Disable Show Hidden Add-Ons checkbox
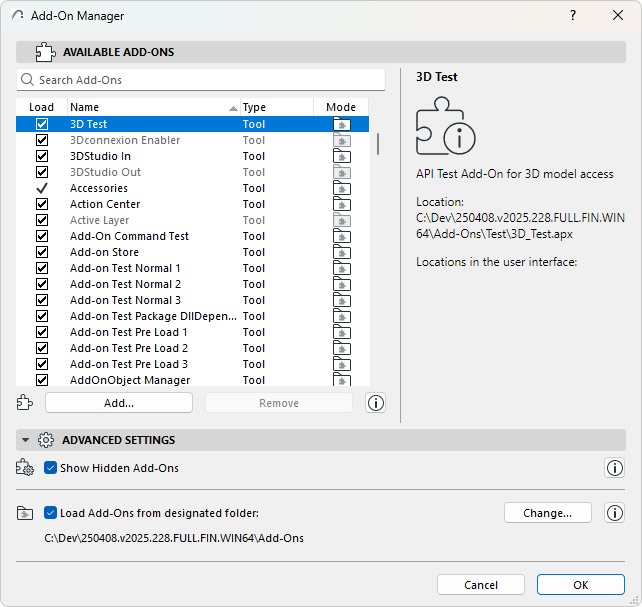 (x=50, y=467)
